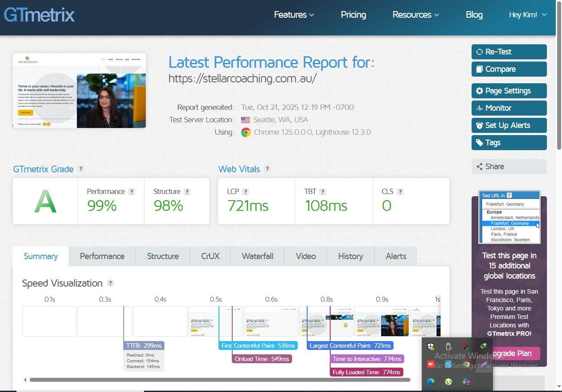Expand the Resources dropdown menu
The height and width of the screenshot is (392, 562).
(416, 15)
